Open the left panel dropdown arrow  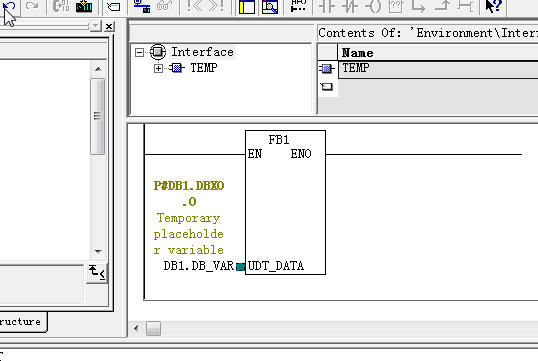pos(96,26)
